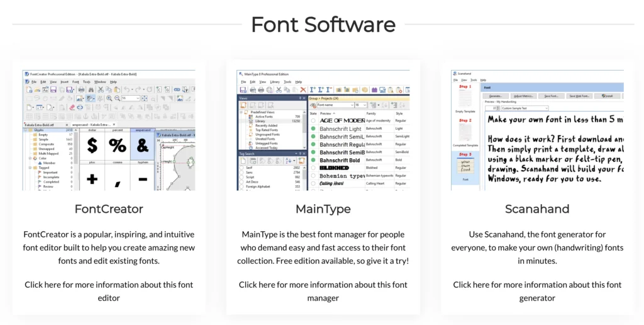Viewport: 644px width, 325px height.
Task: Select the percent glyph cell in FontCreator
Action: tap(118, 145)
